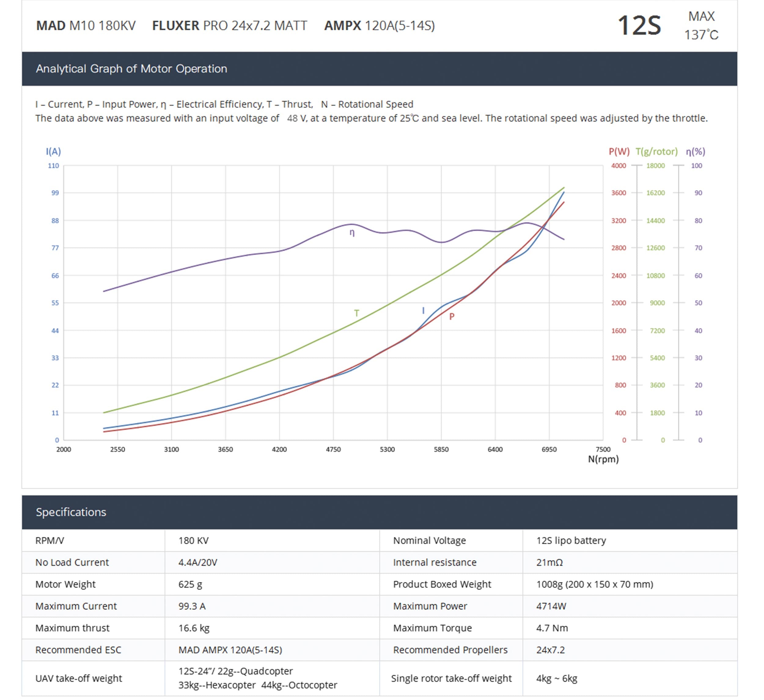
Task: Click the large 12S heading text
Action: pyautogui.click(x=639, y=26)
